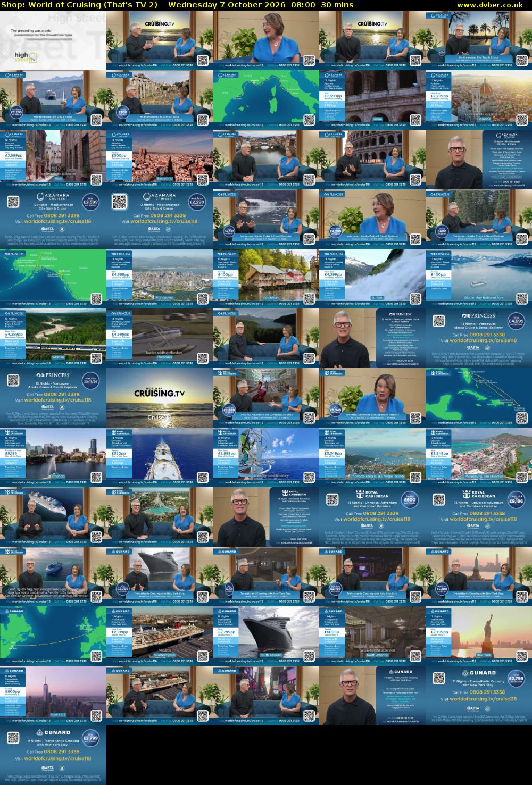Image resolution: width=532 pixels, height=785 pixels.
Task: Open the Nice street scene thumbnail
Action: 53,160
